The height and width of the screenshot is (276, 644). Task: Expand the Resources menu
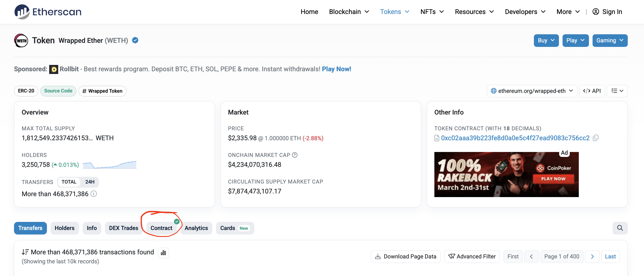pyautogui.click(x=474, y=12)
